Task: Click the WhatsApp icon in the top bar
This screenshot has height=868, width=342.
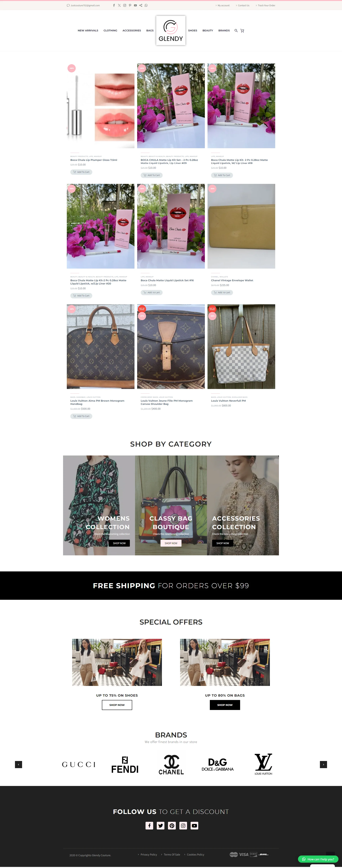Action: tap(146, 5)
